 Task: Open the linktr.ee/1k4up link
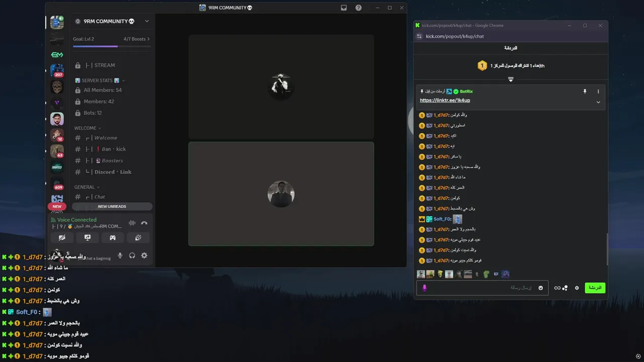[x=445, y=101]
